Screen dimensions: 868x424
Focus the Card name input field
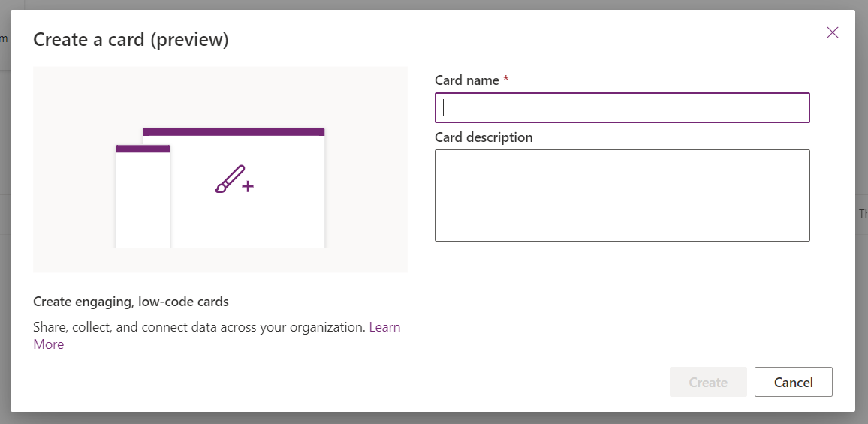pos(622,107)
